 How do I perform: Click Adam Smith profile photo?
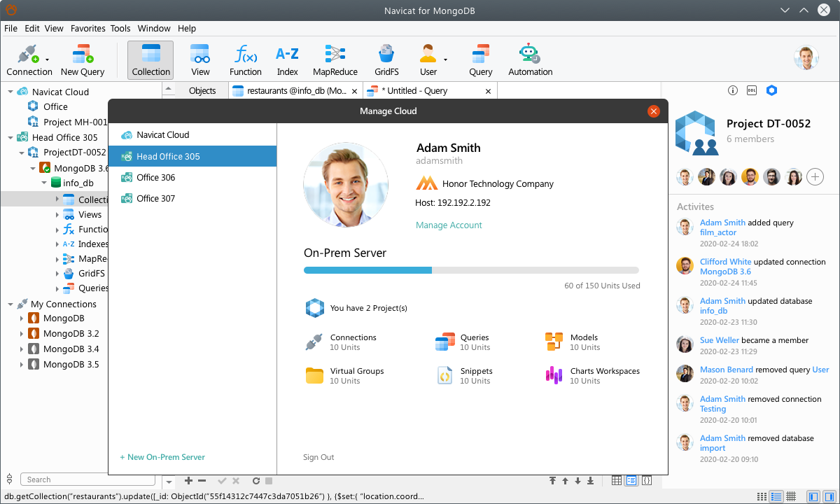pyautogui.click(x=346, y=185)
